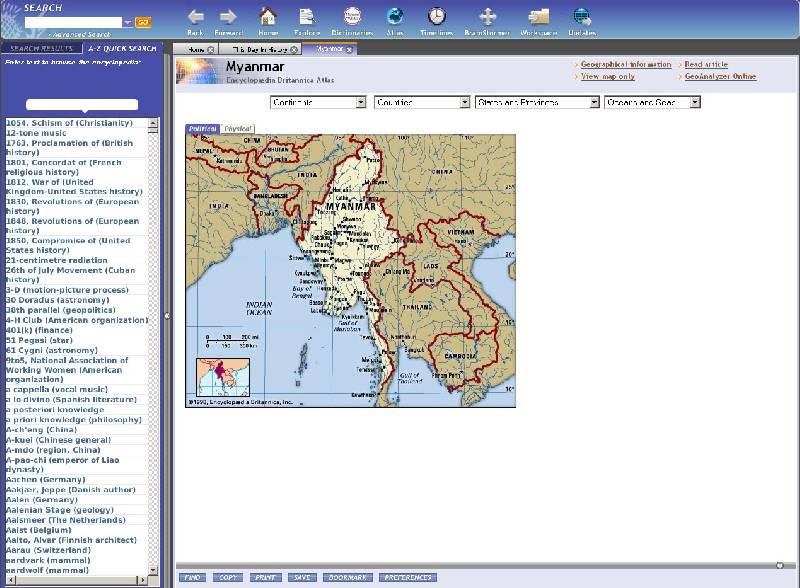Click the Bookmark button
Viewport: 800px width, 588px height.
pos(348,578)
